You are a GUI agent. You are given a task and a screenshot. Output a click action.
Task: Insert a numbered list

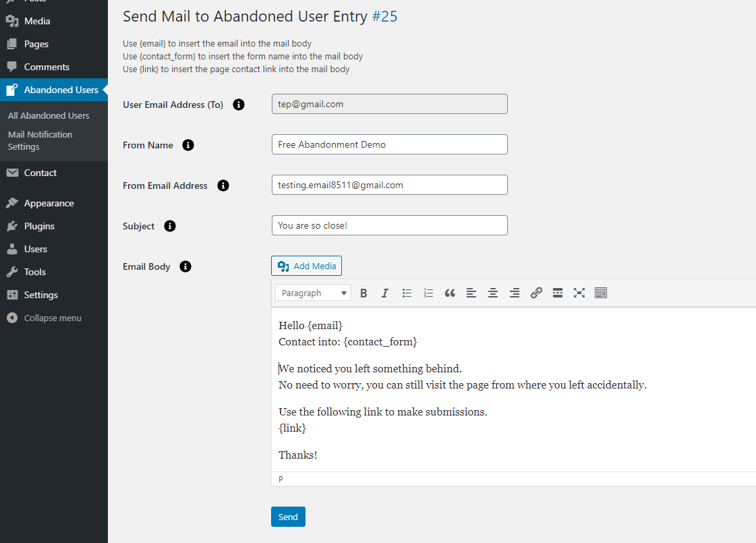coord(428,293)
